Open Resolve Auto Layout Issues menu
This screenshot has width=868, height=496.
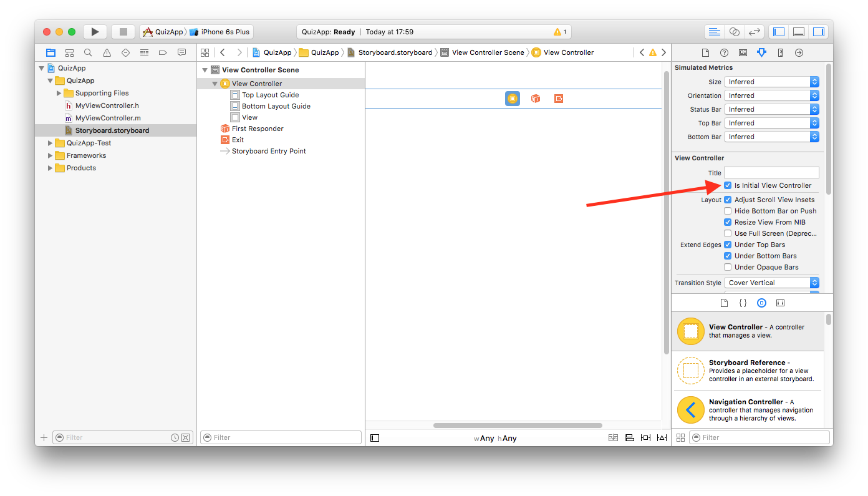pyautogui.click(x=662, y=438)
